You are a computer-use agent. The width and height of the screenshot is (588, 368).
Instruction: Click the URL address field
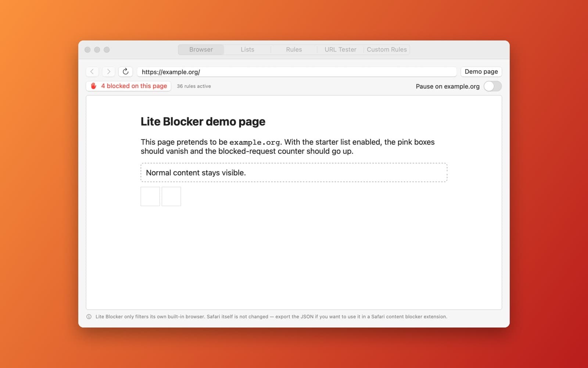(x=297, y=72)
